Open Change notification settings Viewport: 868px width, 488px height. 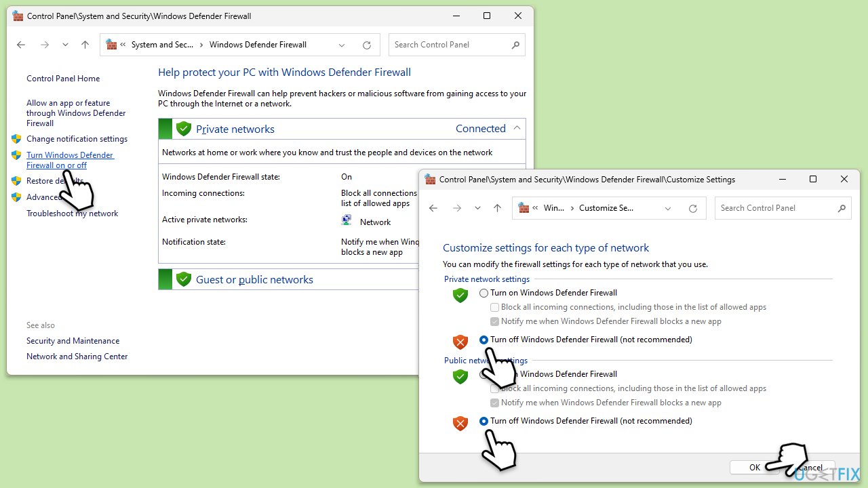tap(77, 139)
